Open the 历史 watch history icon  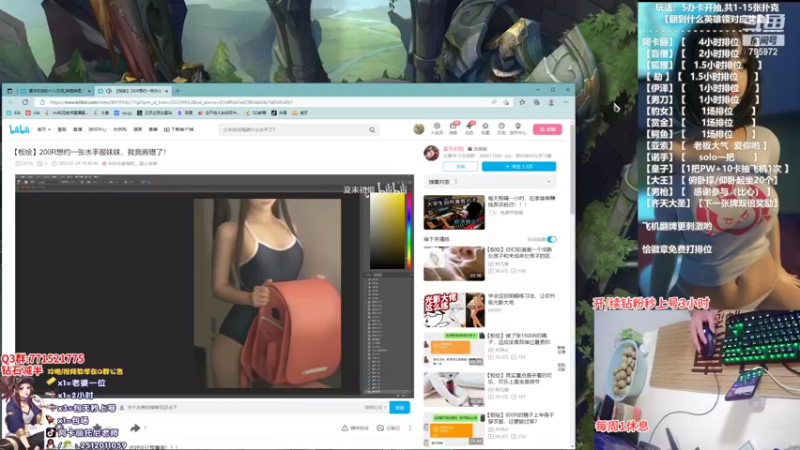(501, 129)
